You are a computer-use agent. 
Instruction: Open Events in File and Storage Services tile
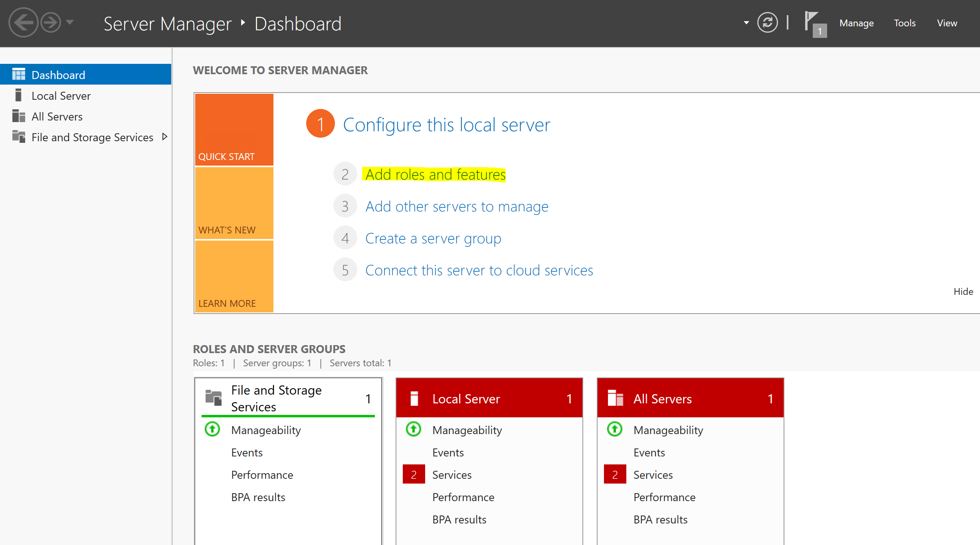[x=247, y=452]
